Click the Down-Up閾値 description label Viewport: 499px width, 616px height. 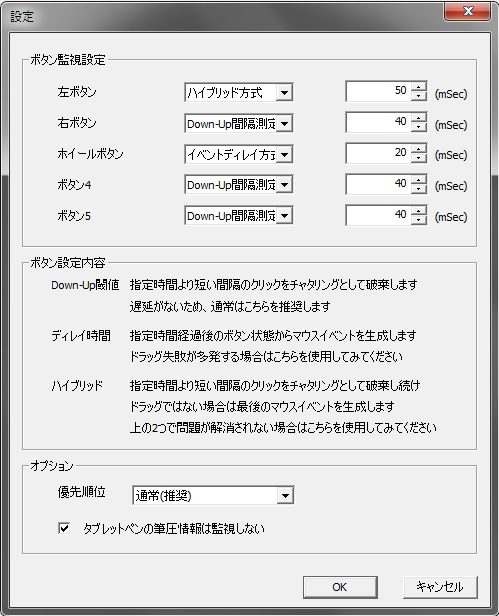tap(85, 285)
